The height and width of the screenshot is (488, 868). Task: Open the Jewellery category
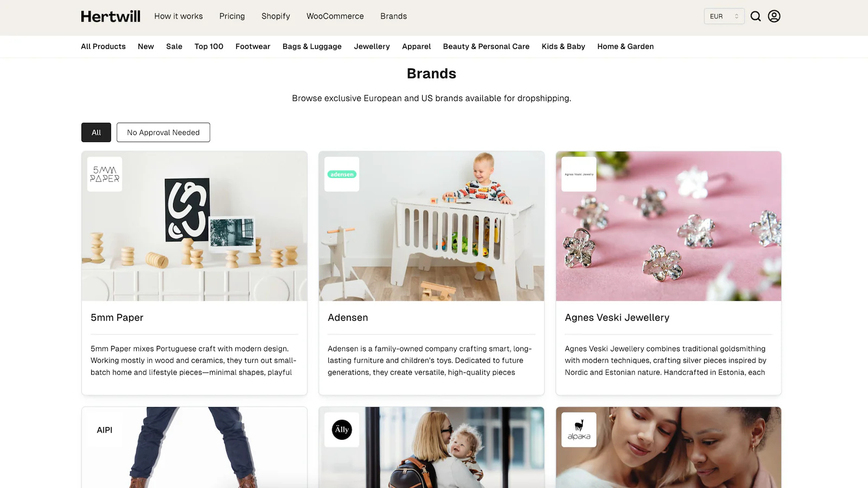372,47
